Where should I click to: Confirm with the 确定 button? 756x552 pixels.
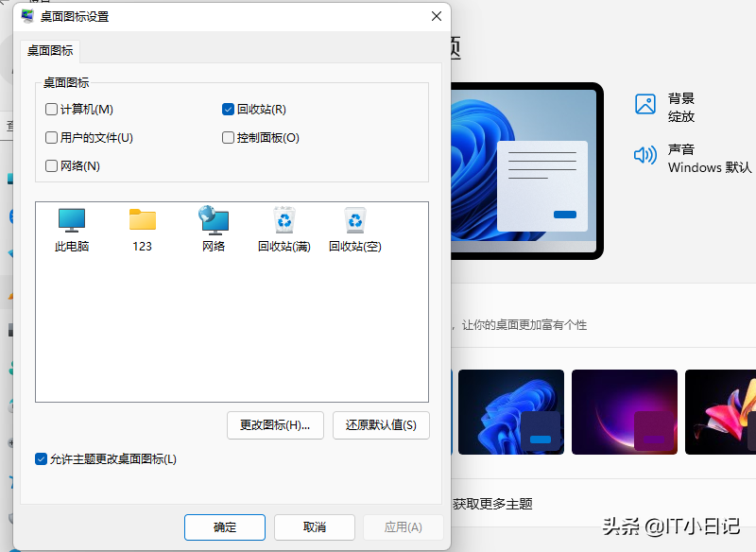click(x=225, y=527)
